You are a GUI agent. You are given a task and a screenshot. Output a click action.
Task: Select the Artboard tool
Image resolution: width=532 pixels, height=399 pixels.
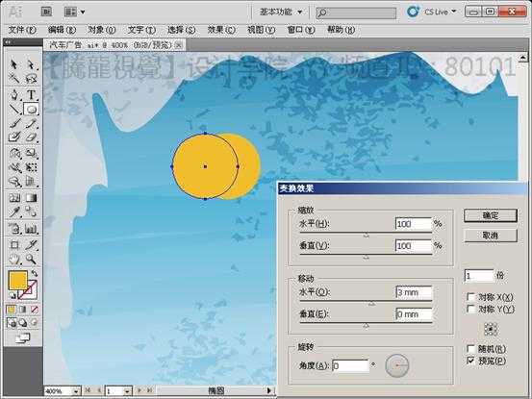(x=13, y=245)
